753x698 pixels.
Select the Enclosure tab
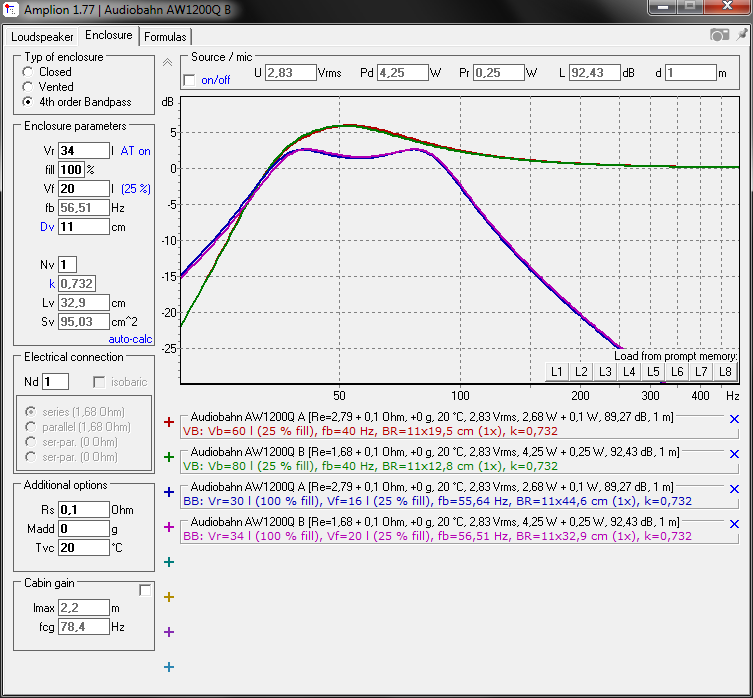(x=109, y=35)
